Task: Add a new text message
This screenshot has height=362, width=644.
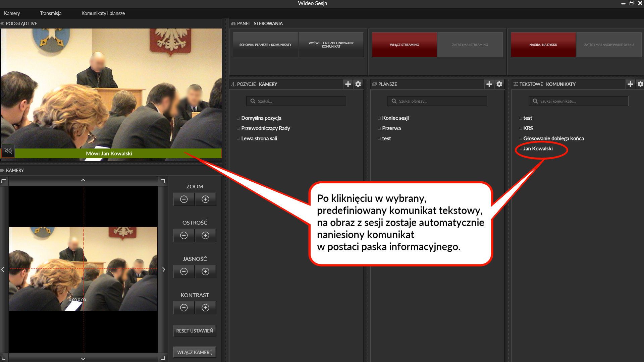Action: pyautogui.click(x=630, y=84)
